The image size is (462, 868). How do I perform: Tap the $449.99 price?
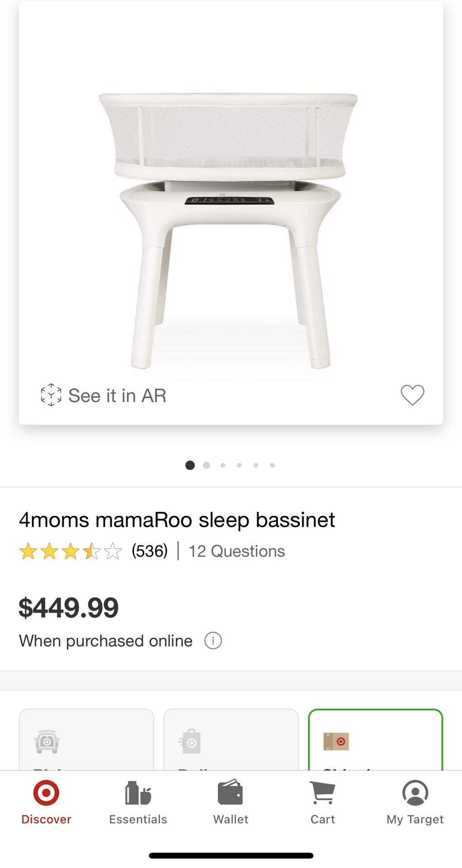coord(69,608)
